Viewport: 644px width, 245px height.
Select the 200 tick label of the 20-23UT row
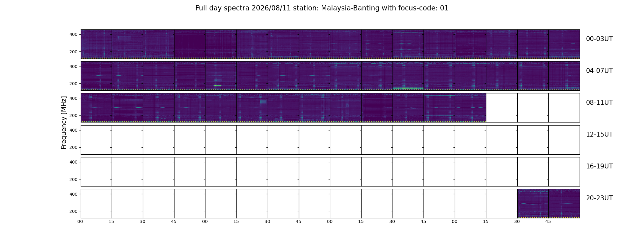(74, 211)
